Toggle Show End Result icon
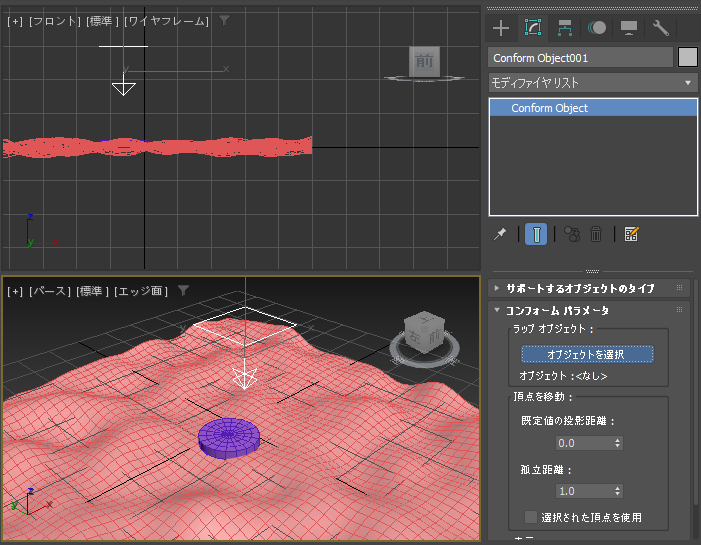The height and width of the screenshot is (545, 701). [x=536, y=234]
